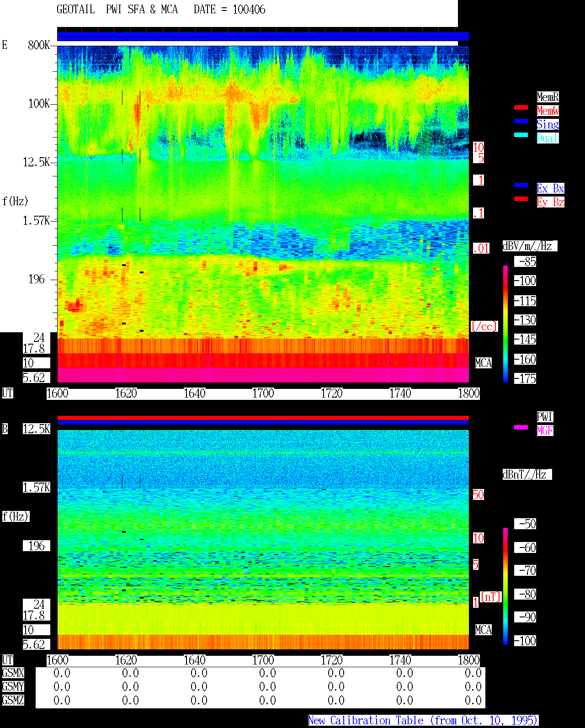Image resolution: width=585 pixels, height=728 pixels.
Task: Click the [nT] magnetic field unit label
Action: coord(491,597)
